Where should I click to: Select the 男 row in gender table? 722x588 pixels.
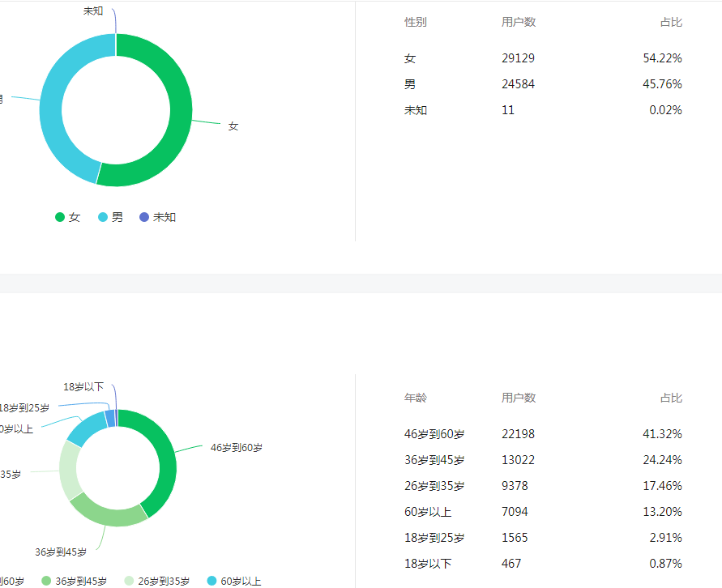click(543, 84)
